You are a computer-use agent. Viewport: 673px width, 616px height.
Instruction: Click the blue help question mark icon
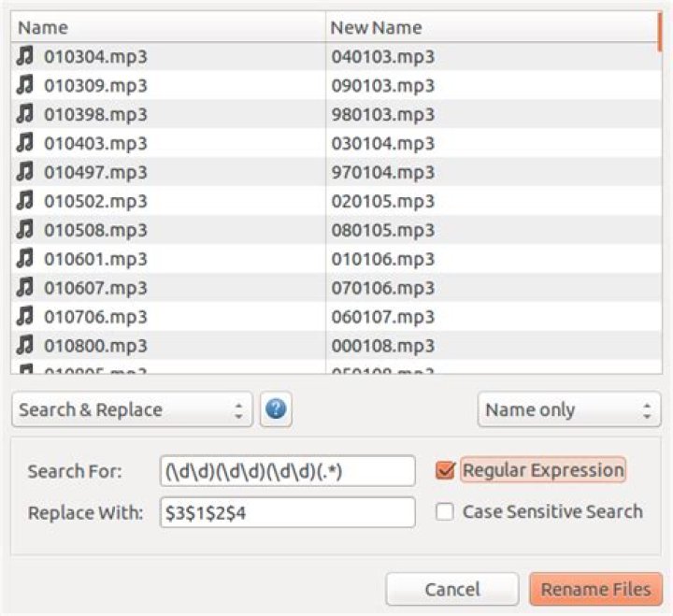click(x=276, y=408)
